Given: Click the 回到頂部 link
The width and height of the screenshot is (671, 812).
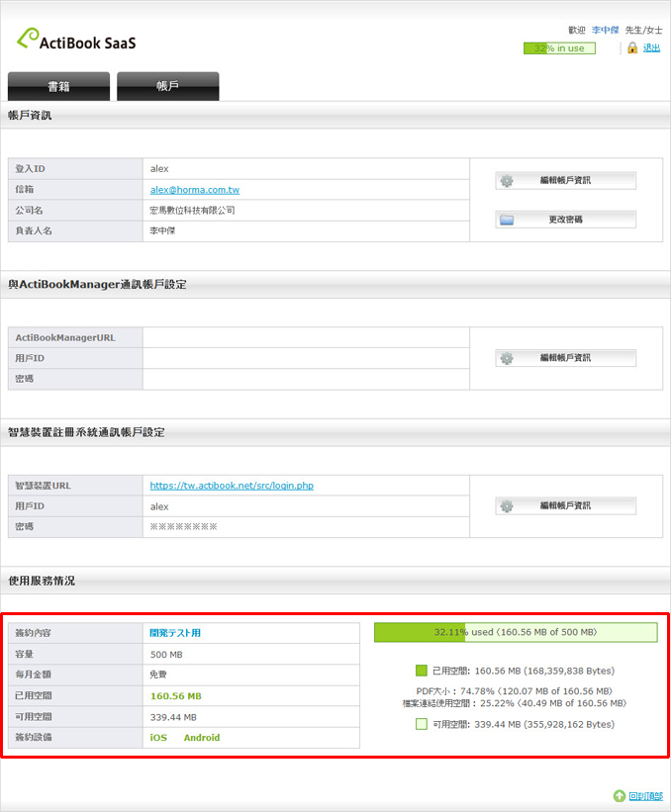Looking at the screenshot, I should coord(645,796).
